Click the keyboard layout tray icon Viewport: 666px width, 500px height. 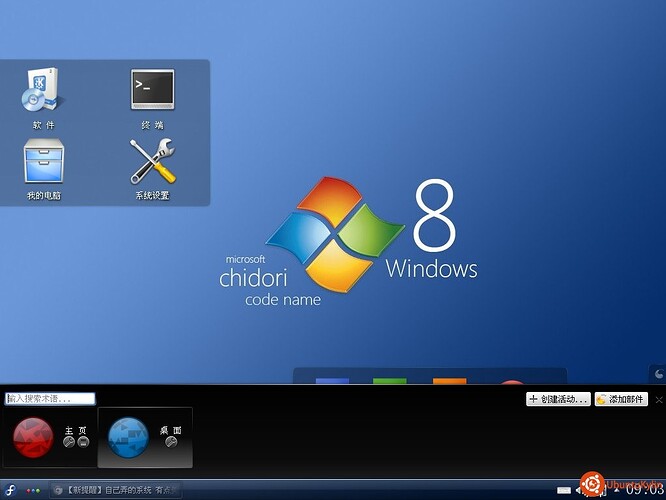(564, 490)
